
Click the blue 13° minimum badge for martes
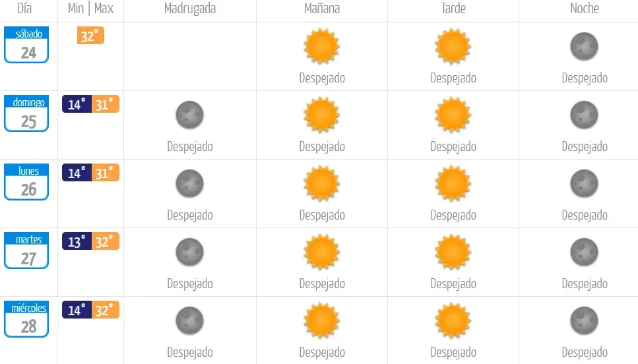click(77, 241)
